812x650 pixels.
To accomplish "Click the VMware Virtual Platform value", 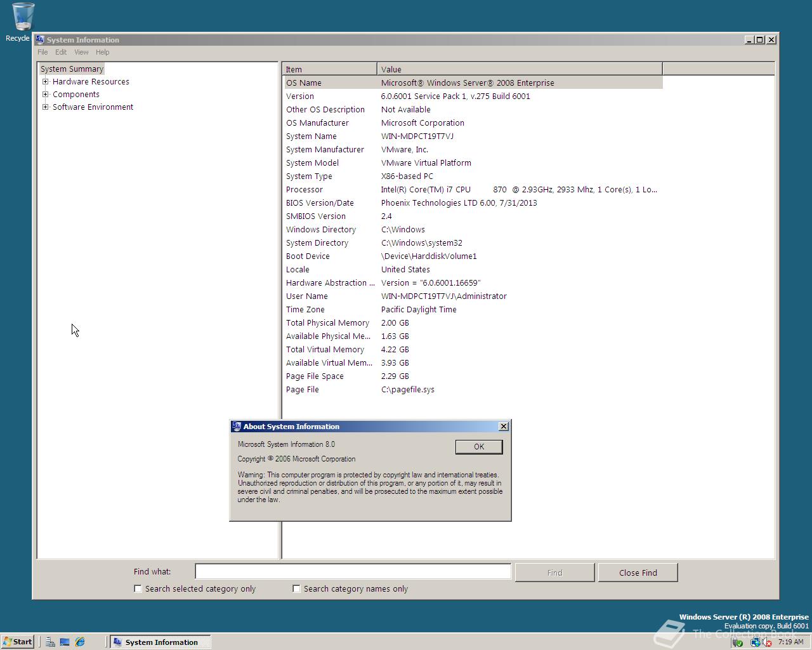I will point(426,162).
